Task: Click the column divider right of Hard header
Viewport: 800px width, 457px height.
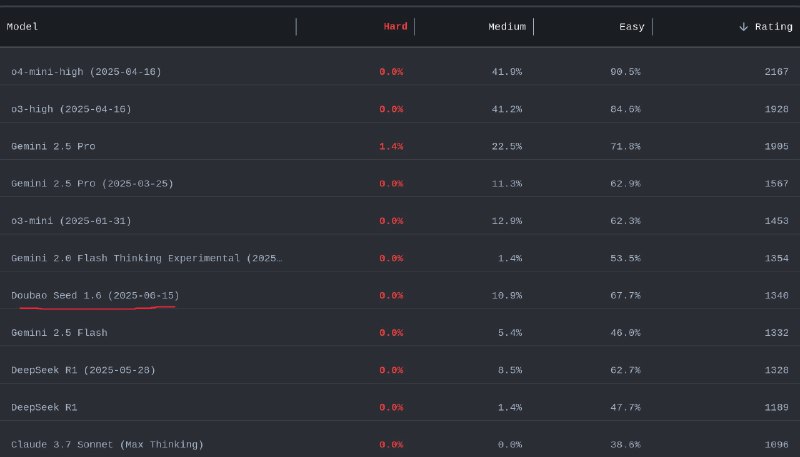Action: tap(414, 27)
